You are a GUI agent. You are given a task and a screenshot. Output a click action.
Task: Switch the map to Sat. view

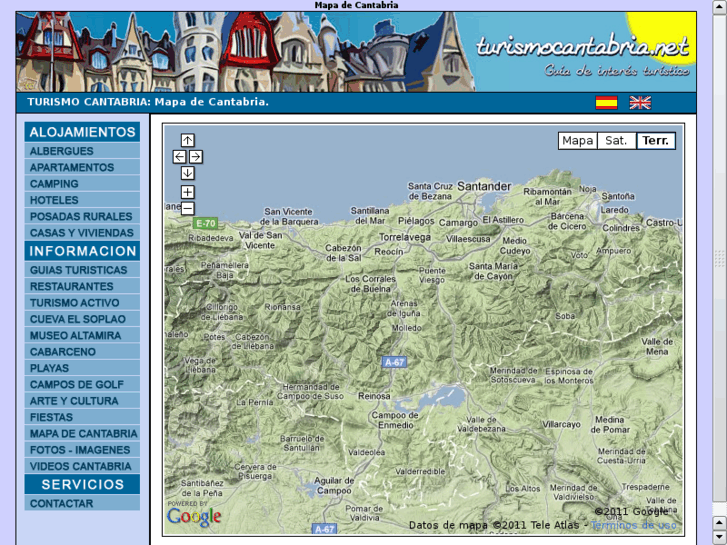(x=616, y=141)
